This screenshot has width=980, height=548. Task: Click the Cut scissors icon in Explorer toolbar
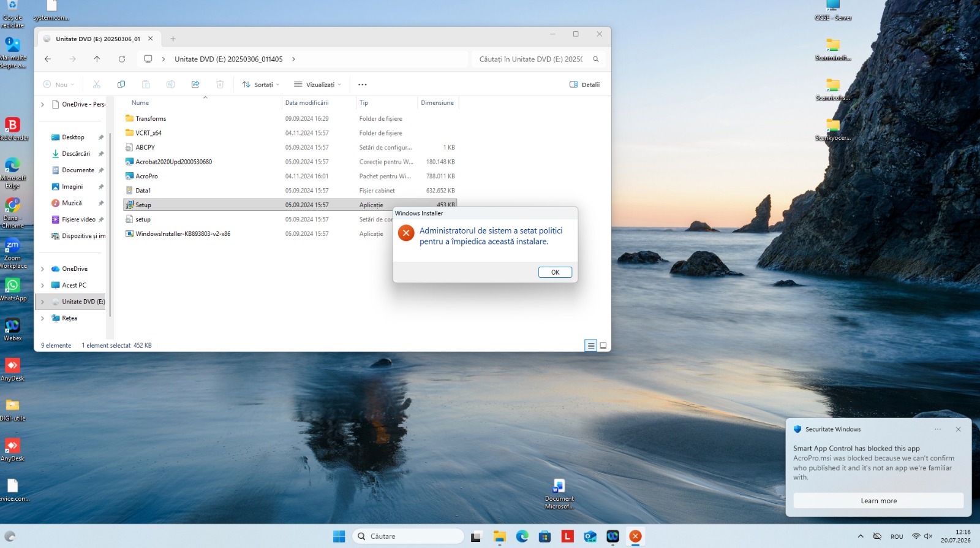[x=96, y=85]
